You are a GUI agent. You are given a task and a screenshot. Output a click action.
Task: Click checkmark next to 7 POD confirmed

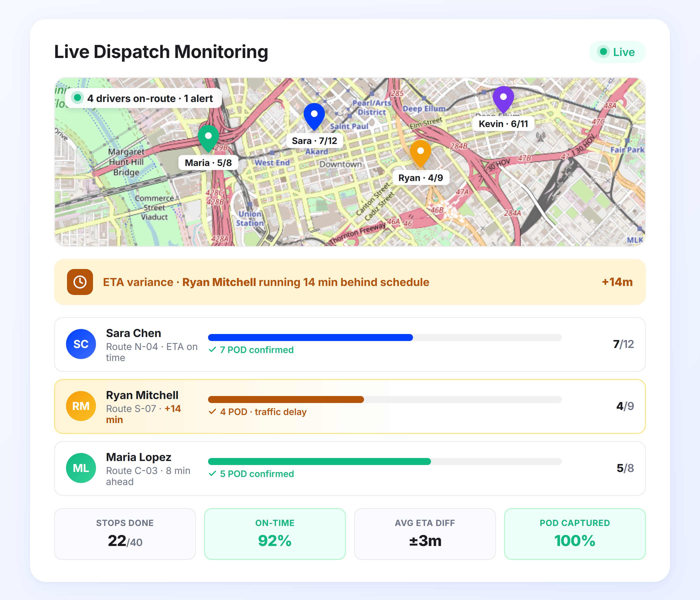click(x=212, y=350)
